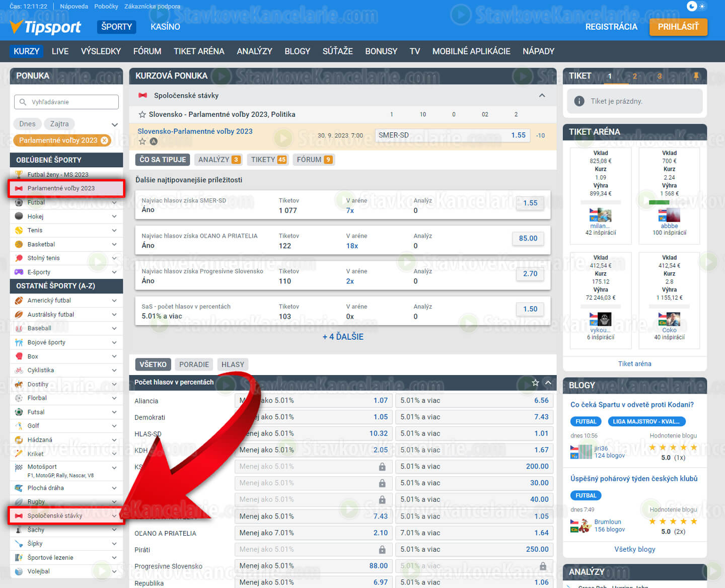Open Všetky blogy link

(x=634, y=549)
